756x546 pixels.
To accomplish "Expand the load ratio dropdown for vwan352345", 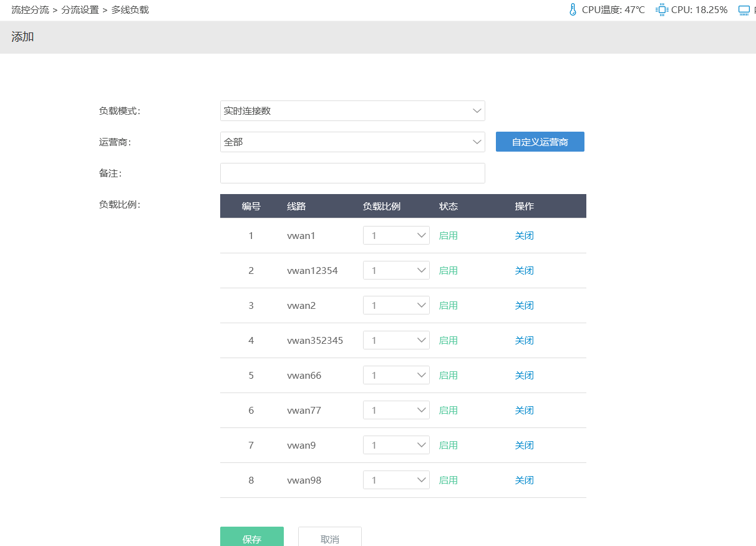I will coord(396,341).
